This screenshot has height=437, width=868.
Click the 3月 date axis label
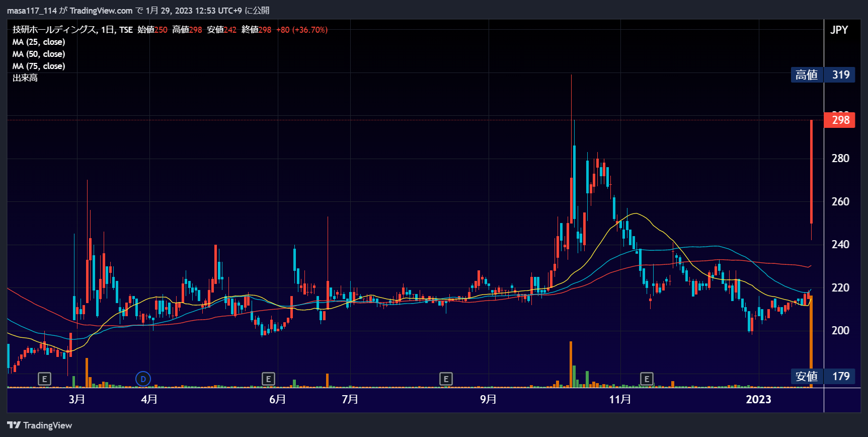click(x=76, y=399)
